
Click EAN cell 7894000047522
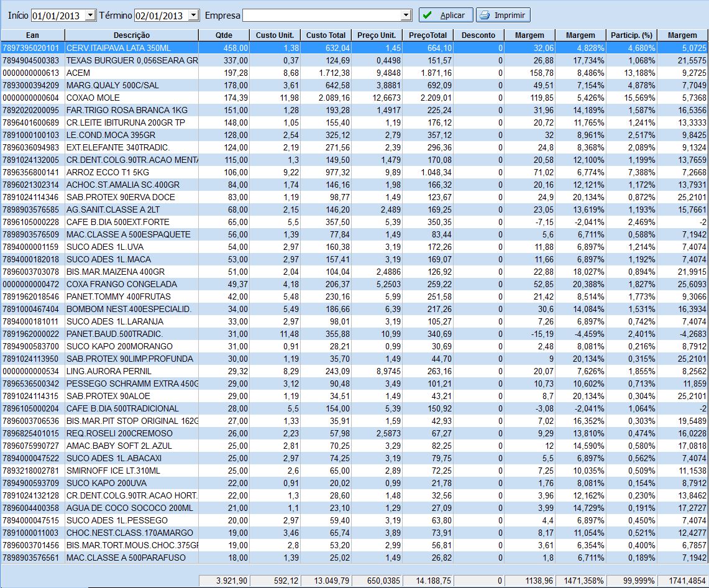[32, 458]
